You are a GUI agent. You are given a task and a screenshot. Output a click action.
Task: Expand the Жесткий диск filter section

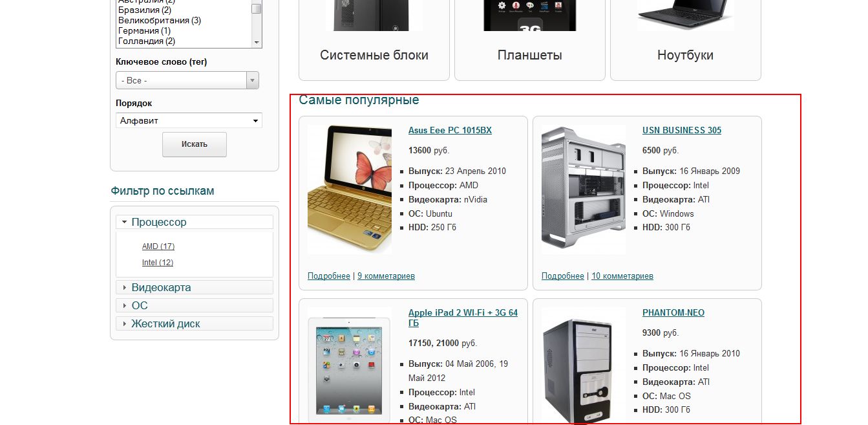click(195, 323)
